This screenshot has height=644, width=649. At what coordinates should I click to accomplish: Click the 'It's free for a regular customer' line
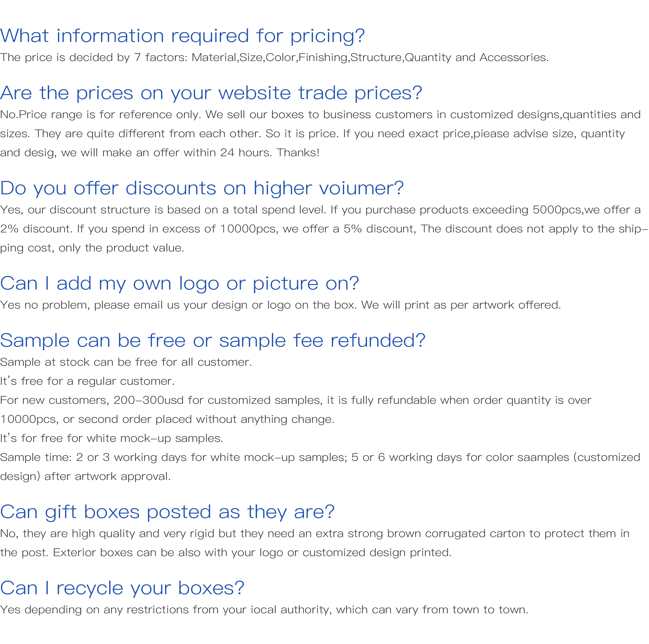tap(87, 381)
